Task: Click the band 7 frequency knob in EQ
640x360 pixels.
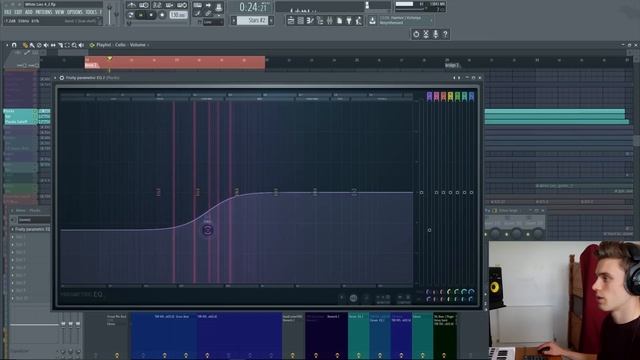Action: 471,291
